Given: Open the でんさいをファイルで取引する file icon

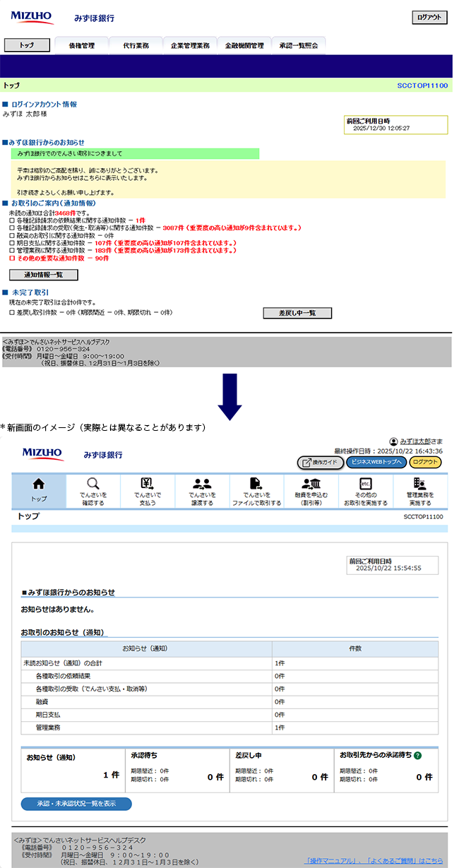Looking at the screenshot, I should point(256,483).
